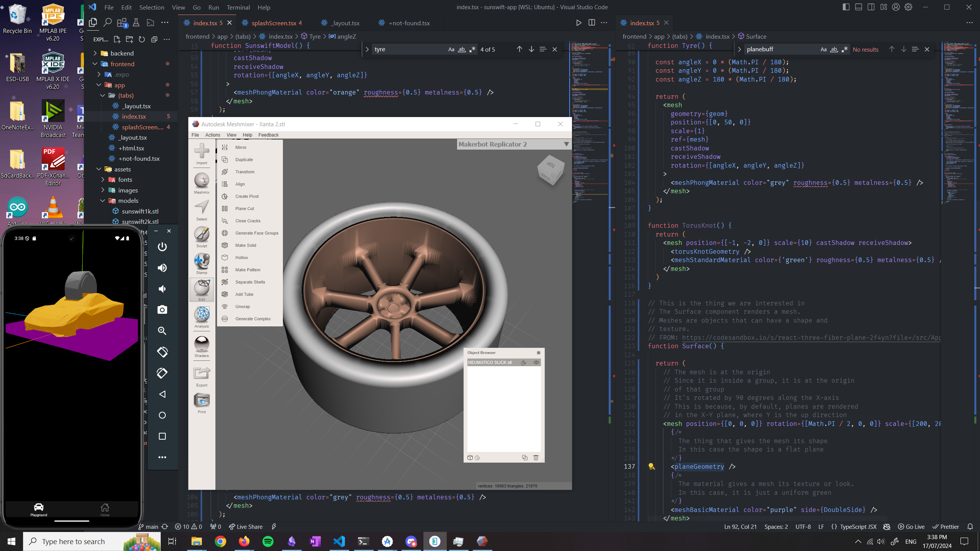
Task: Expand the fonts folder
Action: coord(103,179)
